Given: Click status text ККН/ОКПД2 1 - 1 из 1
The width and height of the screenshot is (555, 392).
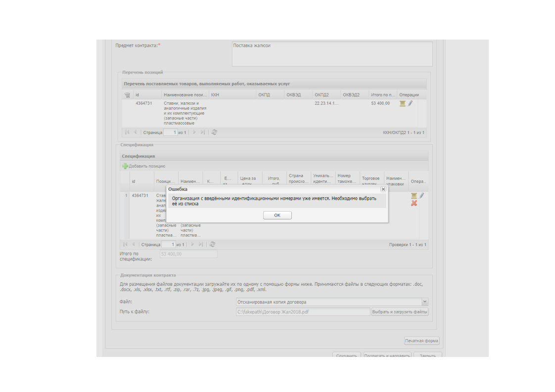Looking at the screenshot, I should pos(404,132).
